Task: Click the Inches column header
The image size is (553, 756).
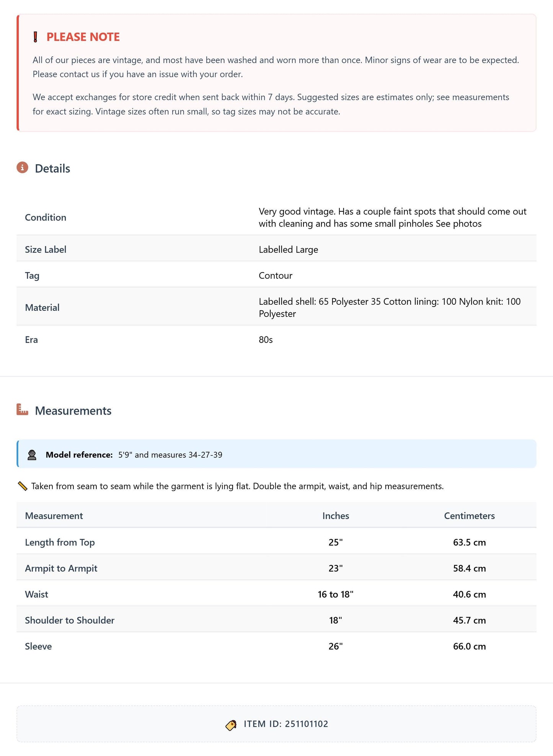Action: click(336, 516)
